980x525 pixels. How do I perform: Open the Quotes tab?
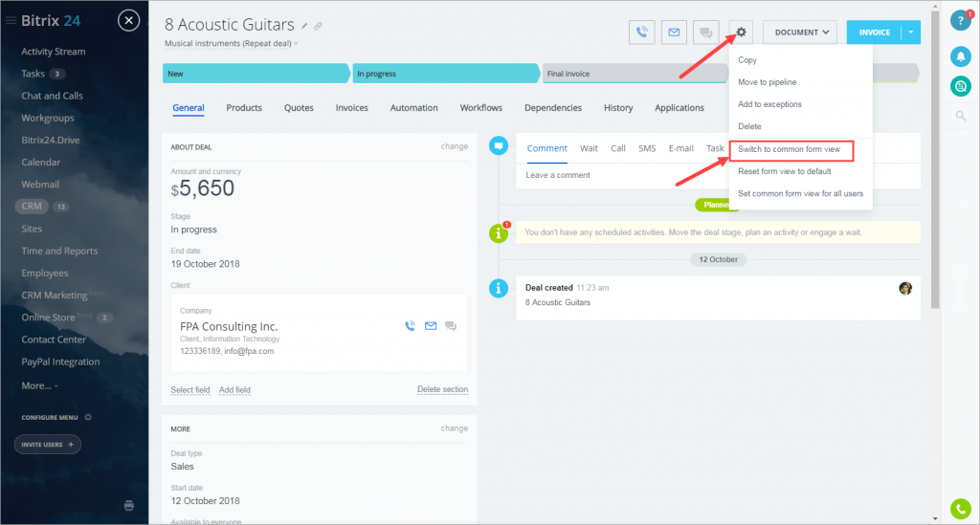tap(299, 108)
